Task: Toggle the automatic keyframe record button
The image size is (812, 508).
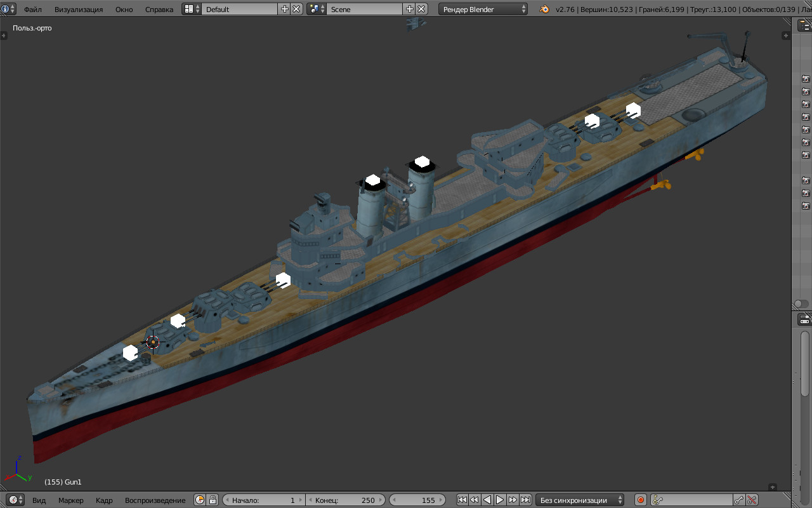Action: click(x=640, y=500)
